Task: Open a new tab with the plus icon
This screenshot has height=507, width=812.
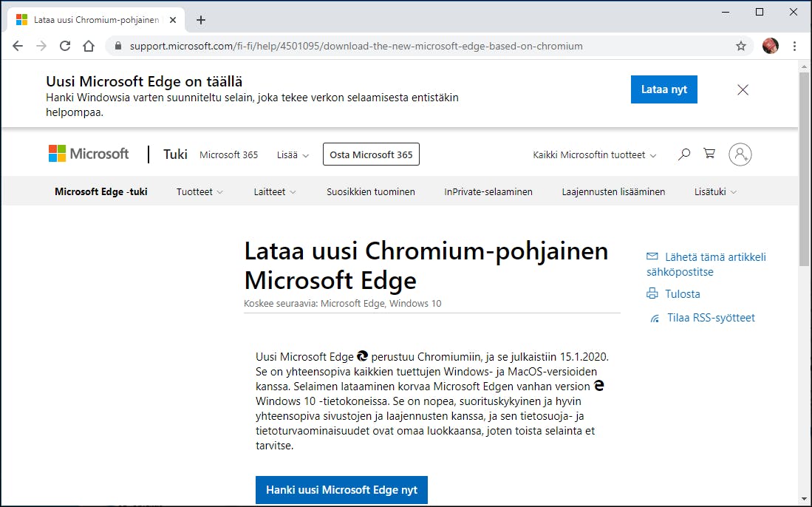Action: [201, 20]
